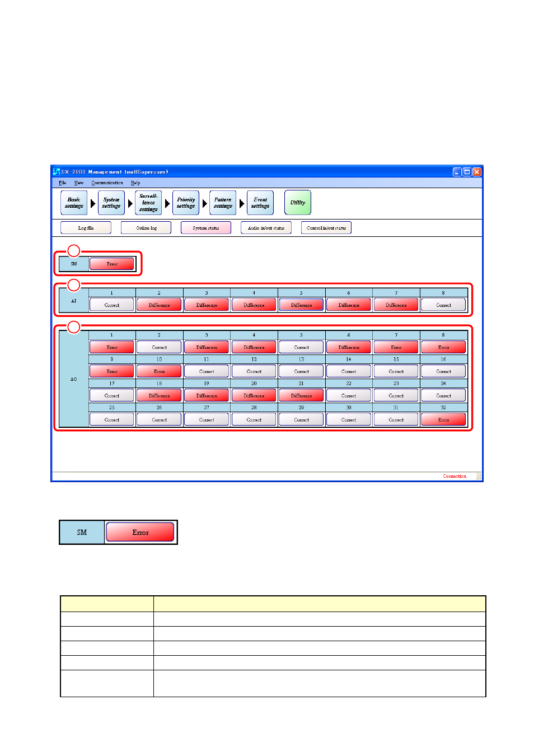The image size is (534, 756).
Task: Click AO unit 27 Correct button
Action: [x=207, y=419]
